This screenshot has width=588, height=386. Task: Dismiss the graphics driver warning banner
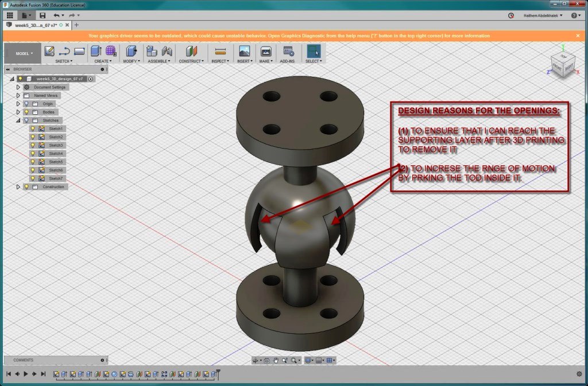coord(578,36)
